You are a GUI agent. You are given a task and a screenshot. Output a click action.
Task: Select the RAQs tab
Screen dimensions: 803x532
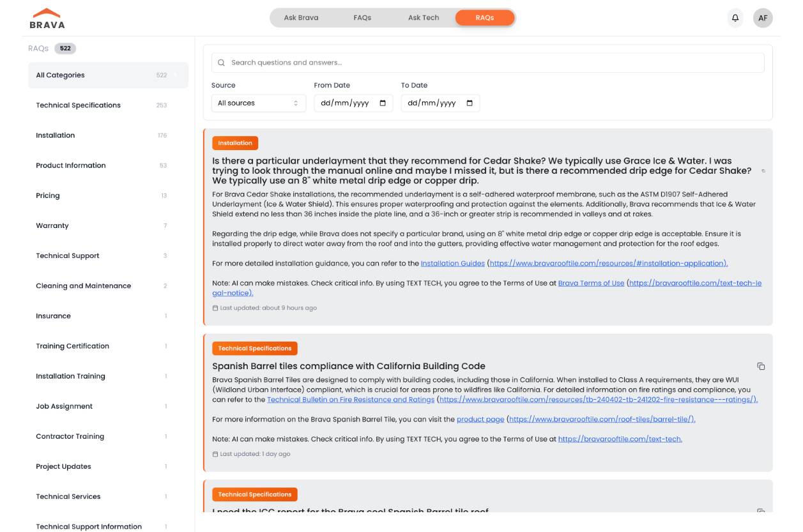[x=485, y=18]
